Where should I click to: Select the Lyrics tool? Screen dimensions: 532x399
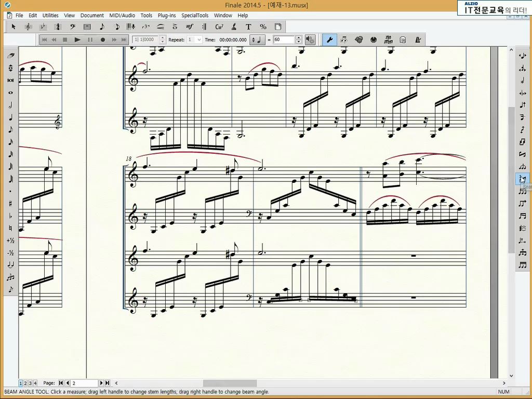pyautogui.click(x=234, y=27)
